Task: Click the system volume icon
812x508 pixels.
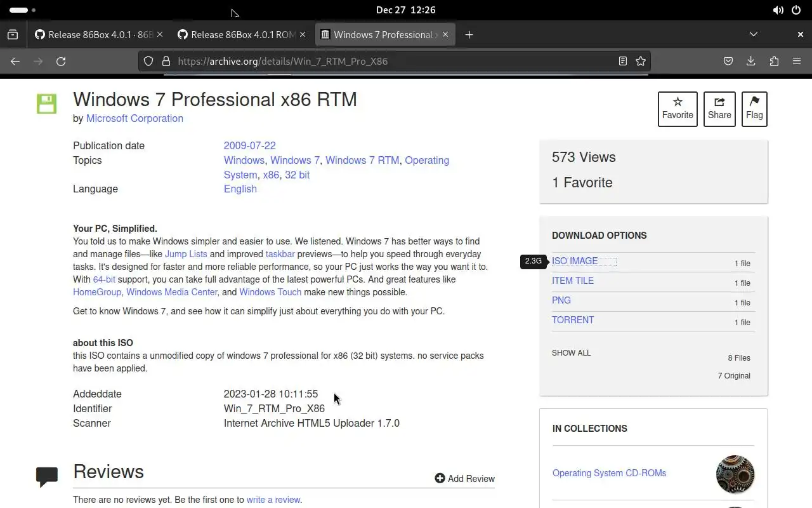Action: (x=778, y=10)
